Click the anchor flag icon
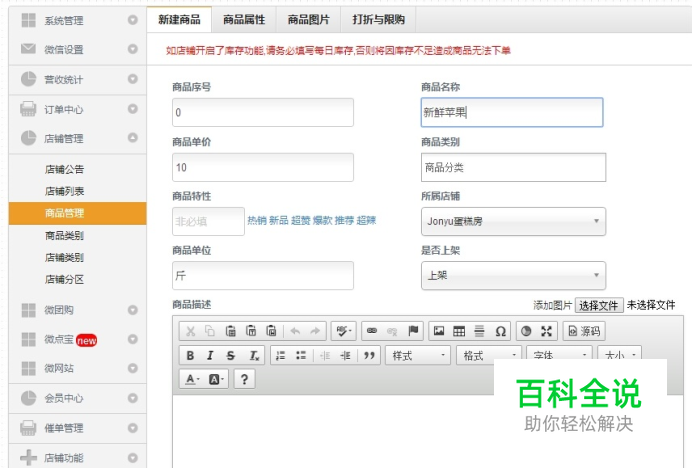 [412, 331]
